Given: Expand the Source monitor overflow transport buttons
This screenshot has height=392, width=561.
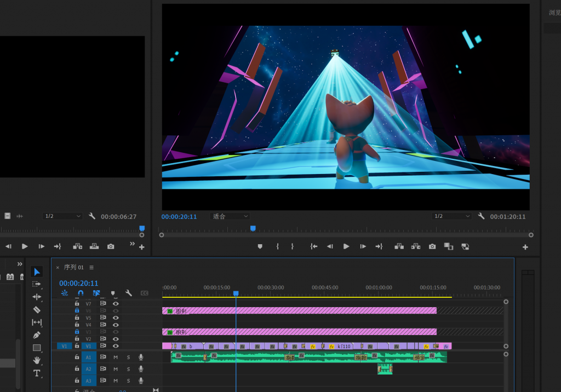Looking at the screenshot, I should coord(133,244).
